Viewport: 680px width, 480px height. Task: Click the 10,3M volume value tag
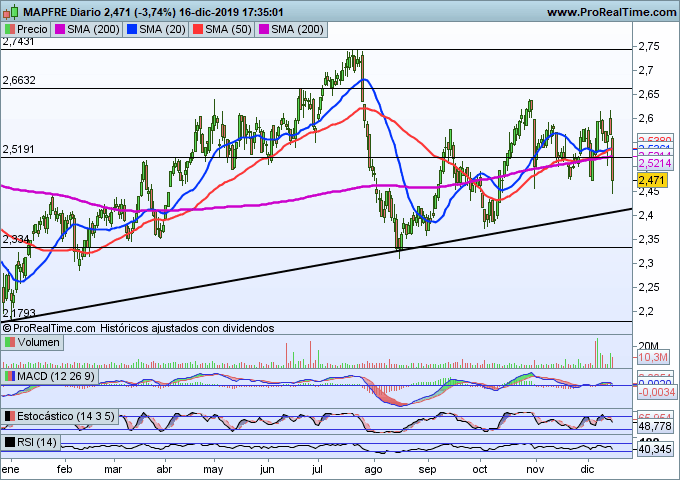(x=654, y=357)
